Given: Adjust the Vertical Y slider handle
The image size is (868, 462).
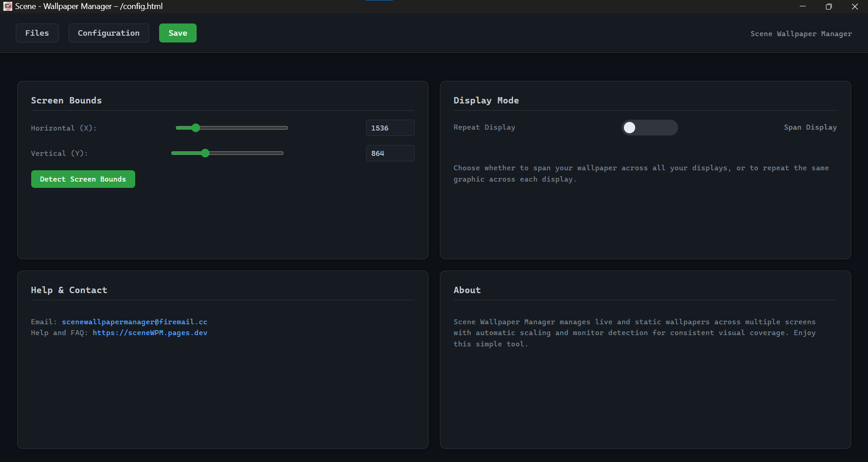Looking at the screenshot, I should tap(206, 153).
